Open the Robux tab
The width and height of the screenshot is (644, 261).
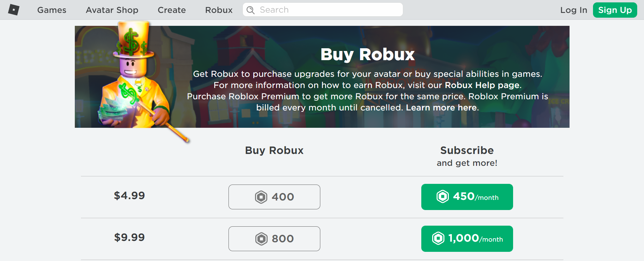pos(218,10)
